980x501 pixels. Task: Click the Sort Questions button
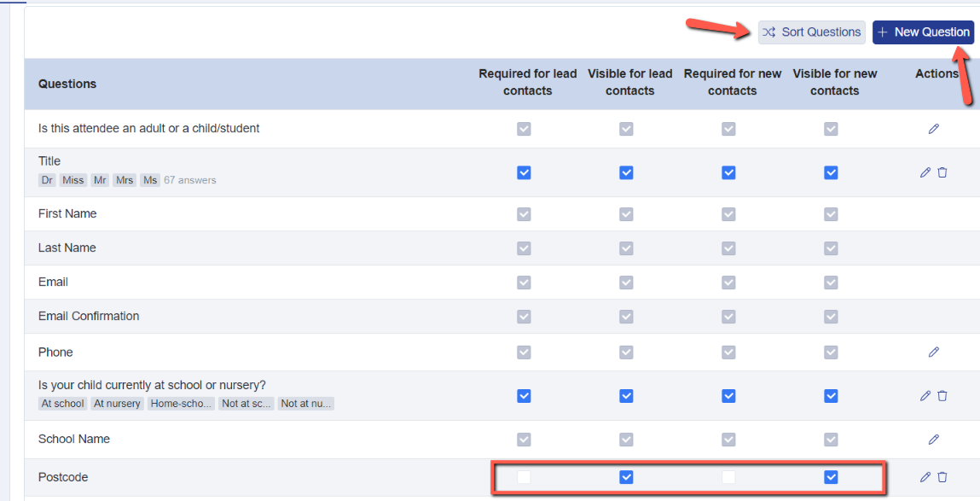pyautogui.click(x=811, y=32)
